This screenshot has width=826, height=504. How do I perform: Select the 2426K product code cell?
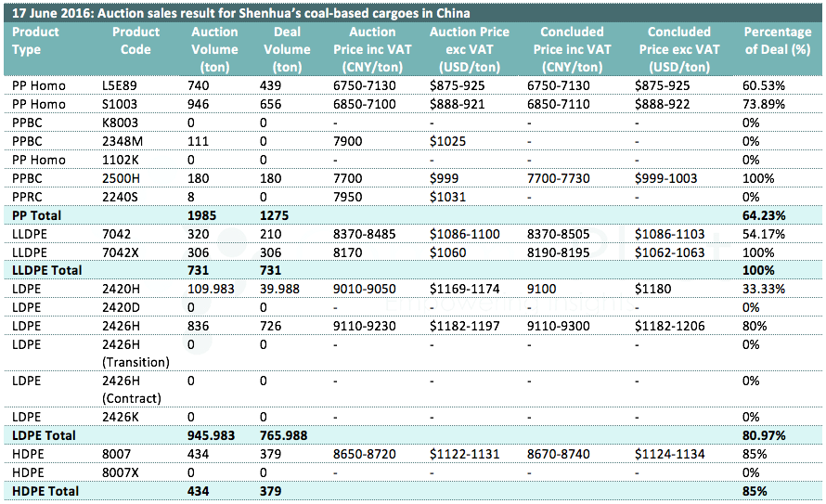[x=120, y=417]
